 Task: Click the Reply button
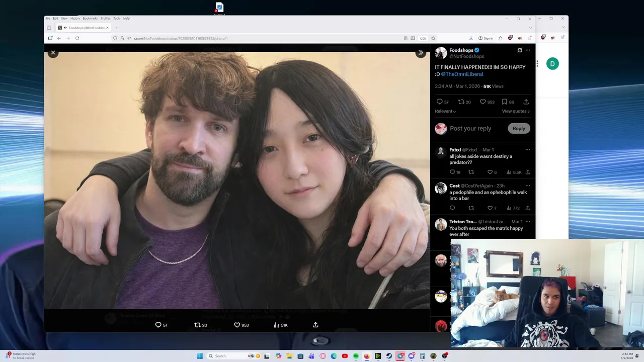point(519,128)
